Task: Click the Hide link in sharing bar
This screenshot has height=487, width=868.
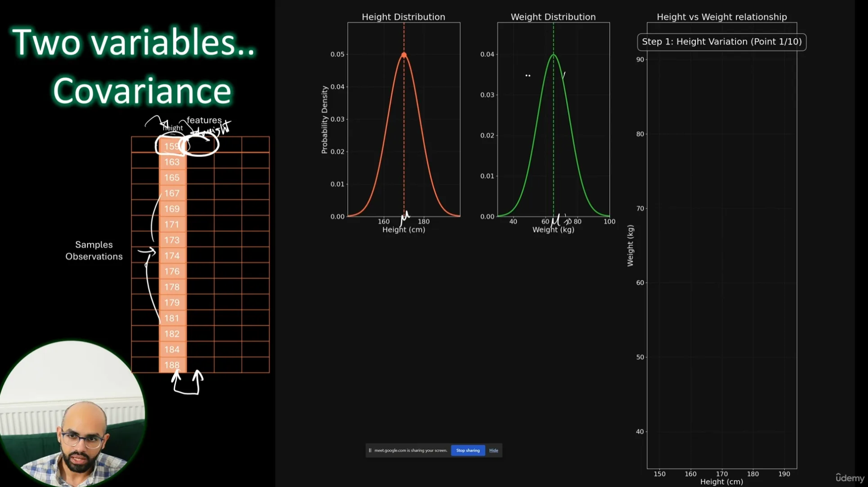Action: pos(493,450)
